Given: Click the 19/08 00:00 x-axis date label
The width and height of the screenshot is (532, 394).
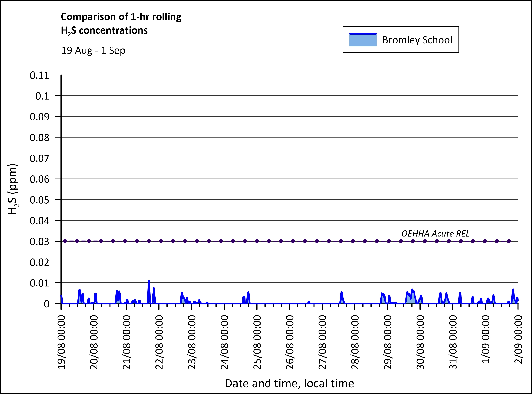Looking at the screenshot, I should click(x=61, y=342).
